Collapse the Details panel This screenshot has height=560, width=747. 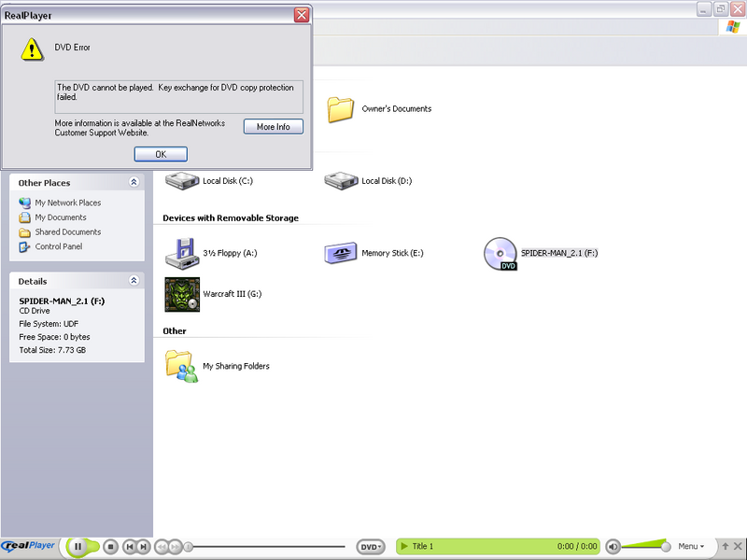click(x=134, y=281)
